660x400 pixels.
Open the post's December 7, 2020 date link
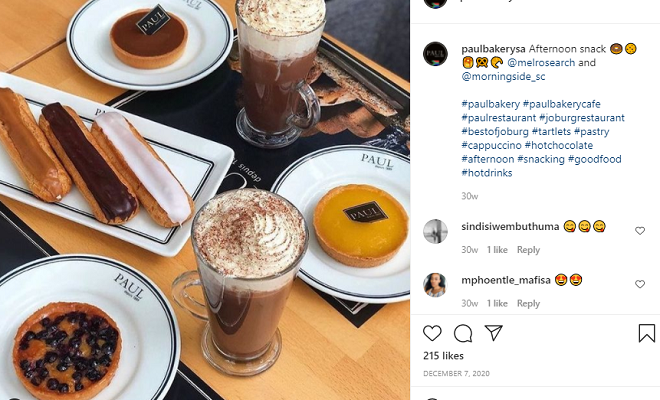456,373
